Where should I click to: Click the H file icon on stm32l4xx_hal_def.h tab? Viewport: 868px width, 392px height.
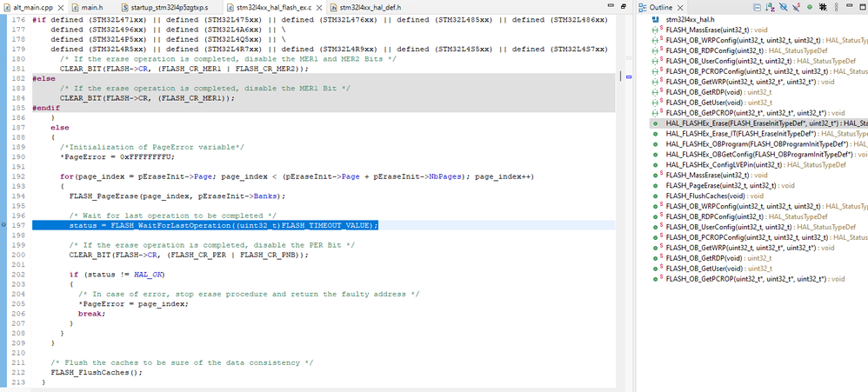tap(334, 8)
